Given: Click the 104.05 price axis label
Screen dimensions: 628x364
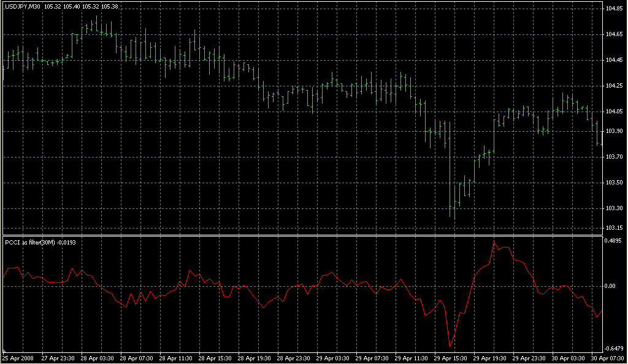Looking at the screenshot, I should (x=614, y=112).
